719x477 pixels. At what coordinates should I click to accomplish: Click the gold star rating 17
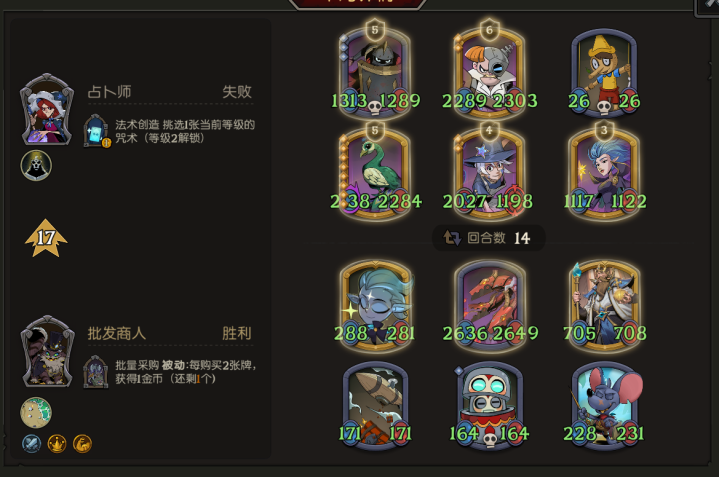pyautogui.click(x=46, y=238)
